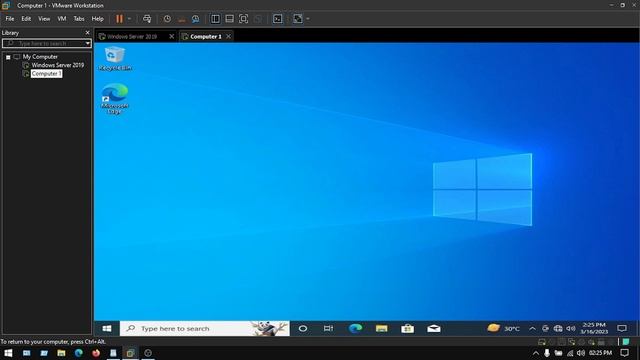The height and width of the screenshot is (360, 640).
Task: Click the guest network globe icon
Action: tap(558, 329)
